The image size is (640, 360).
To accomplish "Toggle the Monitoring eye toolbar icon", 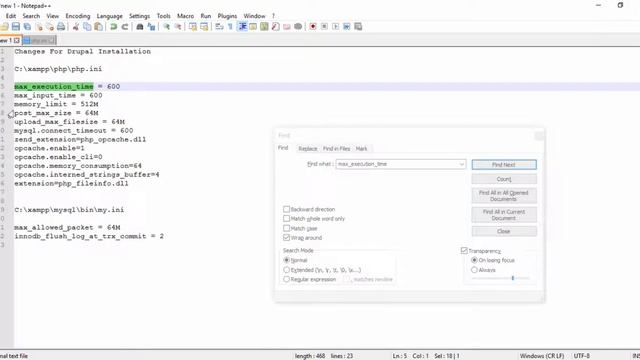I will point(298,27).
